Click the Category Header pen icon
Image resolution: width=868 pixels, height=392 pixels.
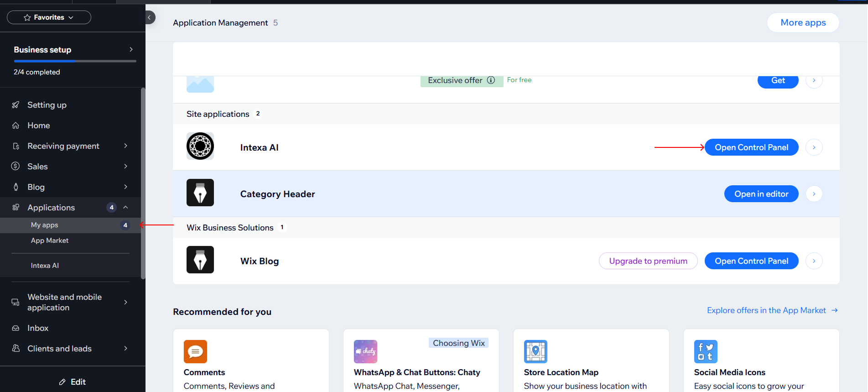click(x=200, y=193)
